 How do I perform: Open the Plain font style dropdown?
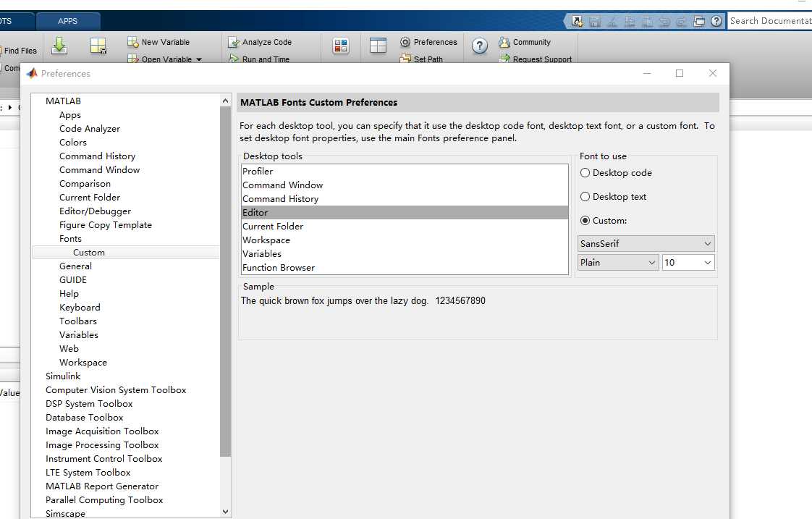coord(618,263)
